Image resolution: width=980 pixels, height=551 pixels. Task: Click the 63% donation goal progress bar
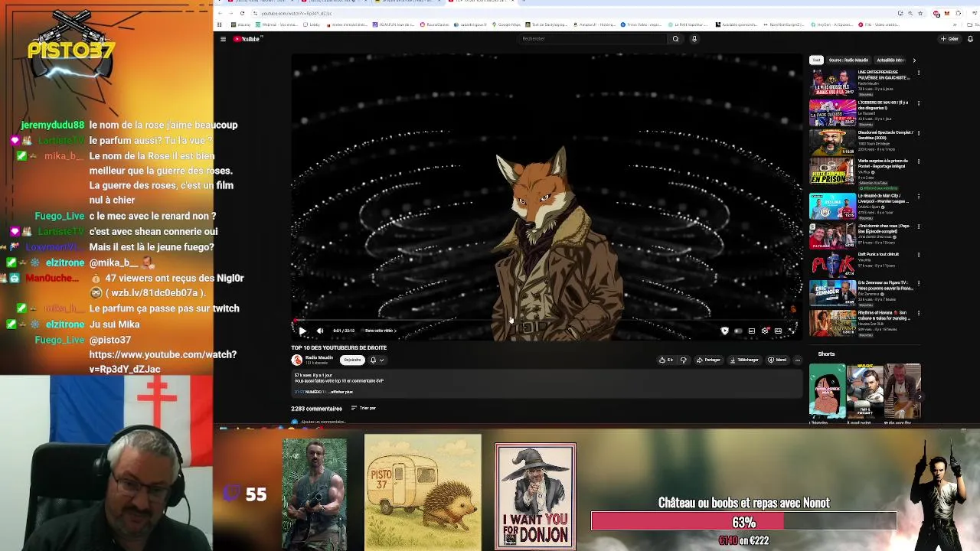tap(743, 522)
